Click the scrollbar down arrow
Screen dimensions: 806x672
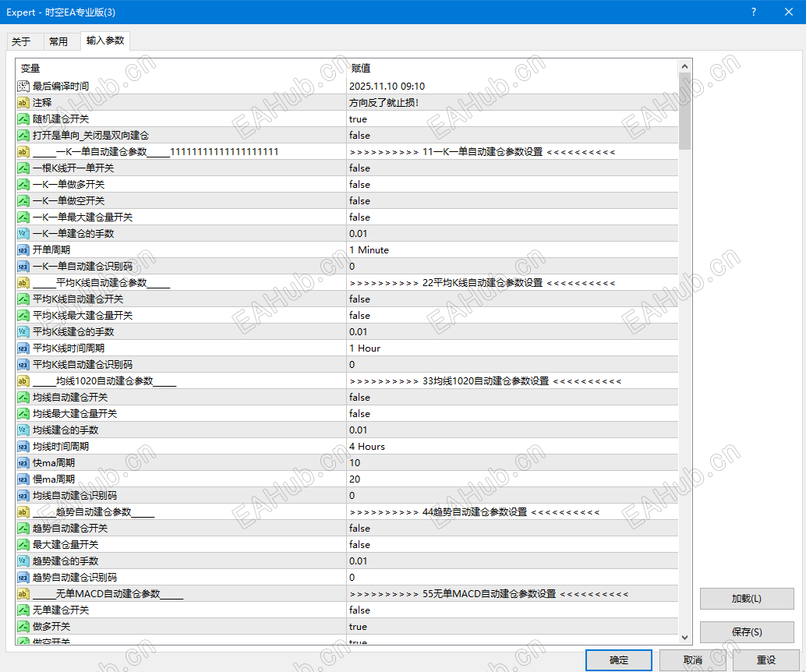pyautogui.click(x=684, y=638)
